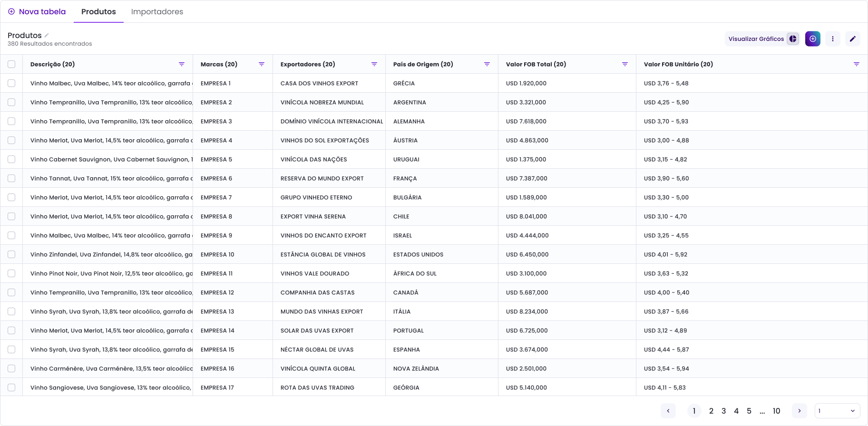Select the URUGUAI country cell
This screenshot has height=426, width=868.
tap(442, 159)
